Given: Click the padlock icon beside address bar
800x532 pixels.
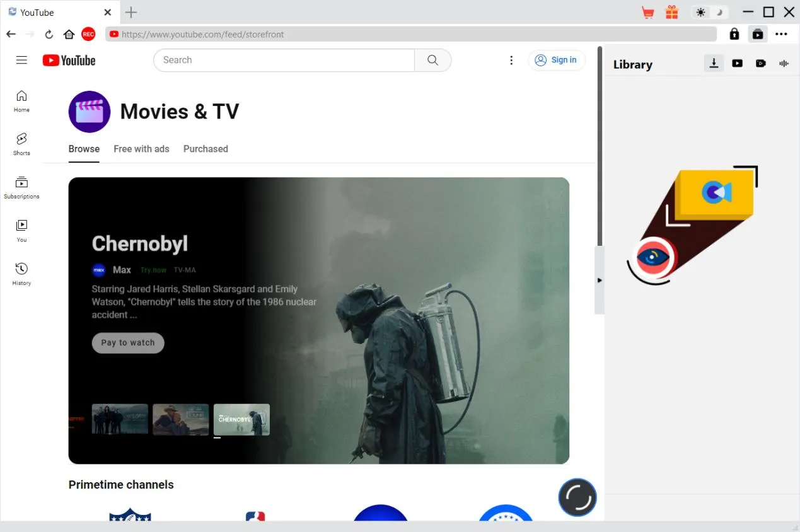Looking at the screenshot, I should pos(734,34).
